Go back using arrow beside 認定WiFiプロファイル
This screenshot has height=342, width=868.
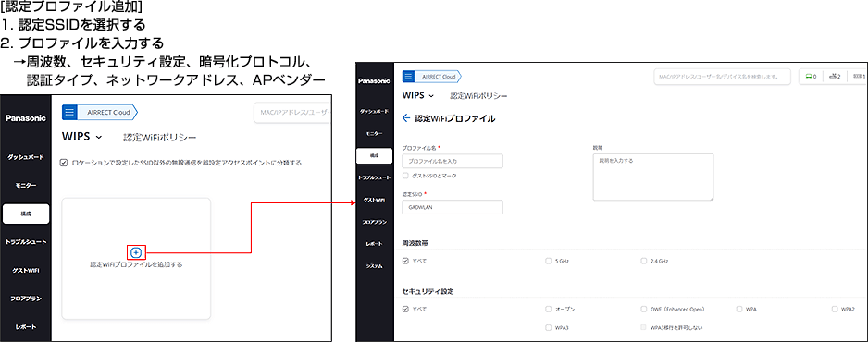(x=405, y=118)
